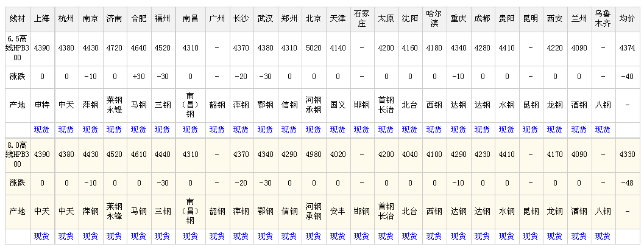Image resolution: width=644 pixels, height=250 pixels.
Task: Open 现货 link under 杭州 for 8.0高线
Action: (x=66, y=236)
